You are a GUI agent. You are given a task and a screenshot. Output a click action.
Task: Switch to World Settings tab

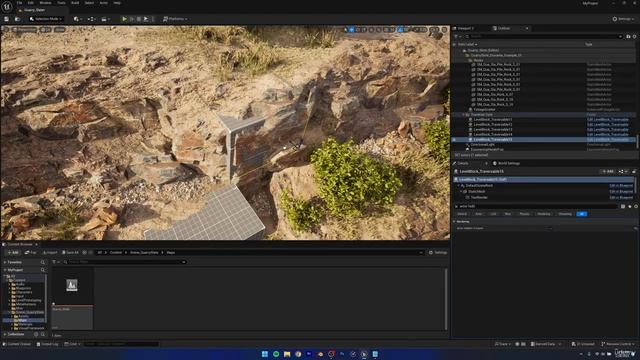pos(506,163)
